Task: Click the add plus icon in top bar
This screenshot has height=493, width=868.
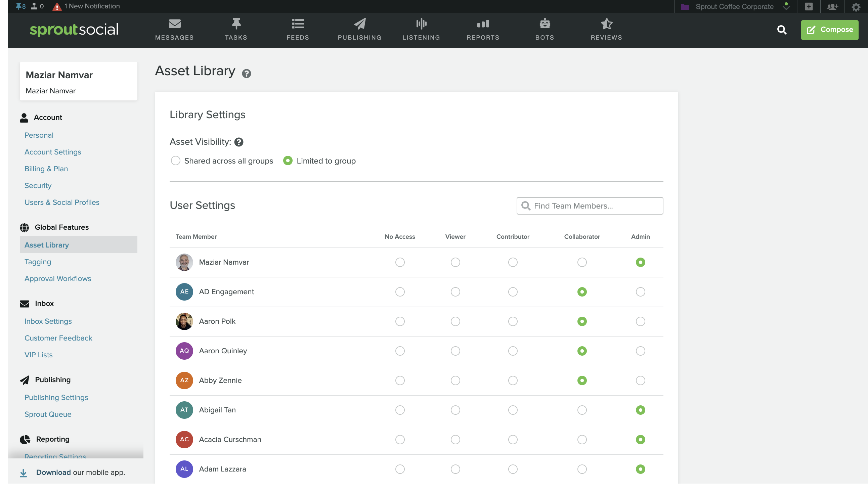Action: 809,6
